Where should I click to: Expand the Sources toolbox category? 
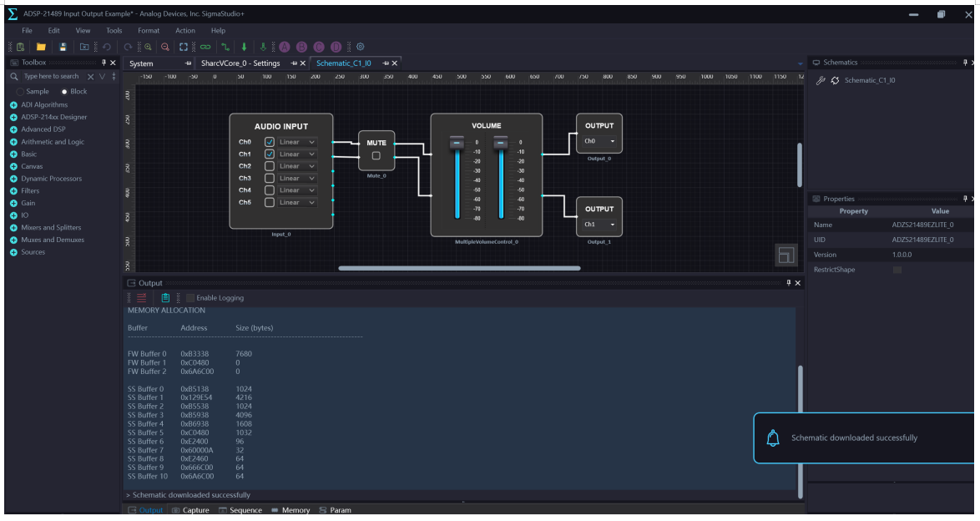tap(13, 252)
